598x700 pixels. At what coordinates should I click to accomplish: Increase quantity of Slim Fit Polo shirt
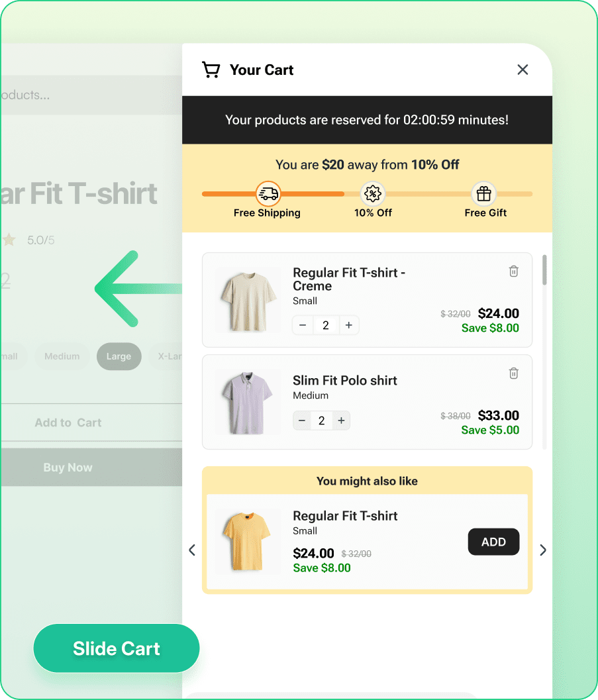point(342,421)
